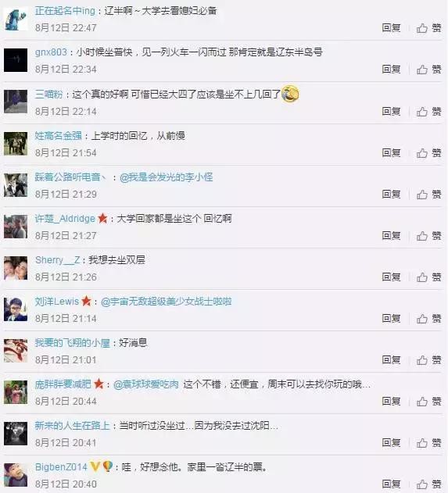448x493 pixels.
Task: Like the comment by 三喵粉
Action: click(428, 111)
